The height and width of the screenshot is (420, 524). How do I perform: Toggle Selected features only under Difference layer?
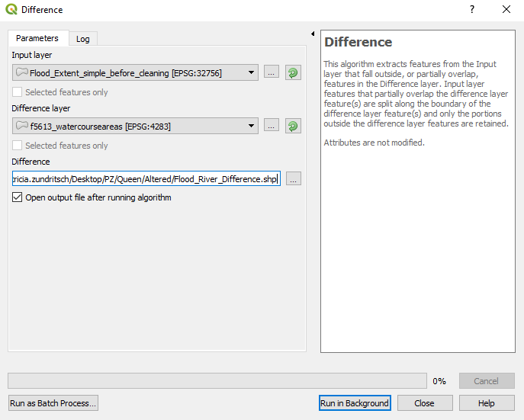[18, 146]
